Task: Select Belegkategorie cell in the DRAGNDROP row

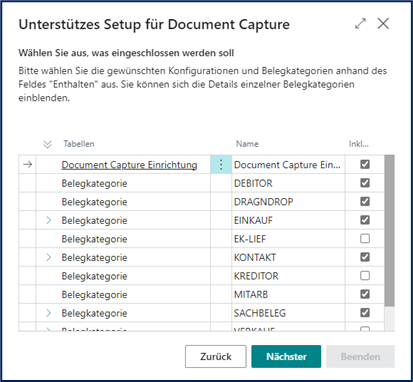Action: coord(123,202)
